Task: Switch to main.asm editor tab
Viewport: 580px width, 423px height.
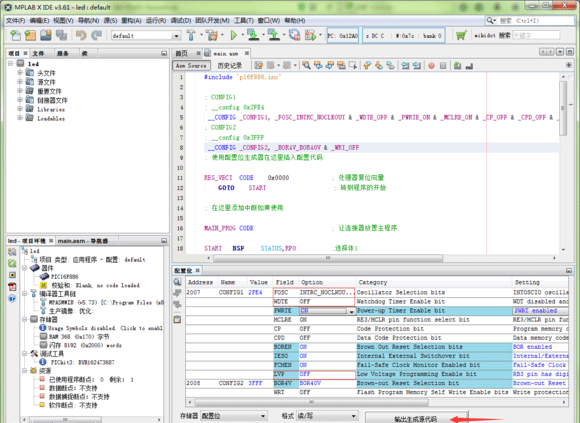Action: pyautogui.click(x=226, y=54)
